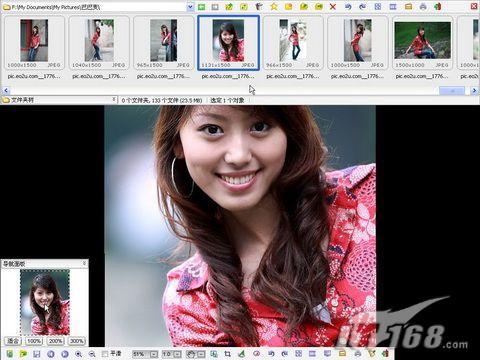Click the zoom in magnifier icon
This screenshot has height=360, width=480.
click(79, 354)
